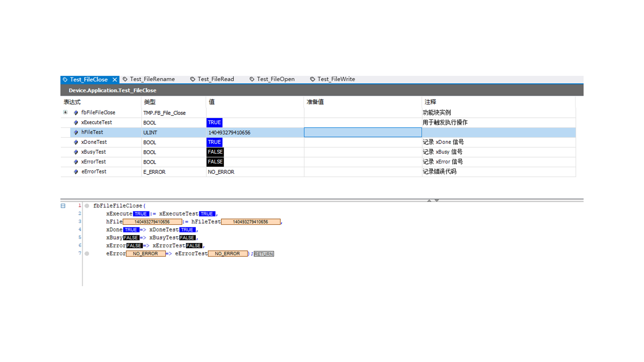Select the Test_FileClose tab

point(89,79)
